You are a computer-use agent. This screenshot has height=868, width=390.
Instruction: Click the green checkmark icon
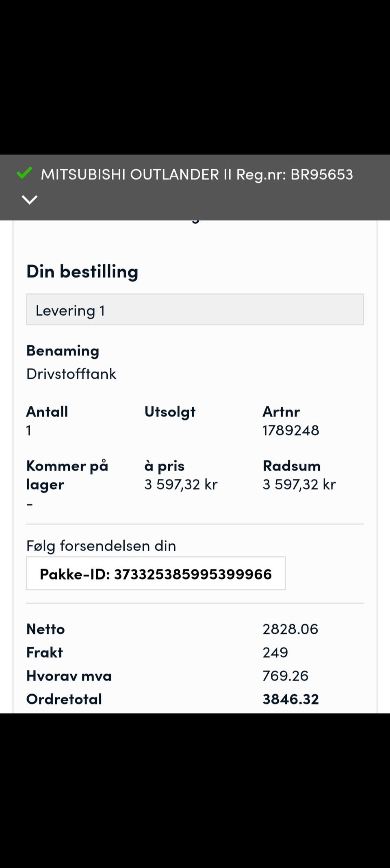(24, 173)
